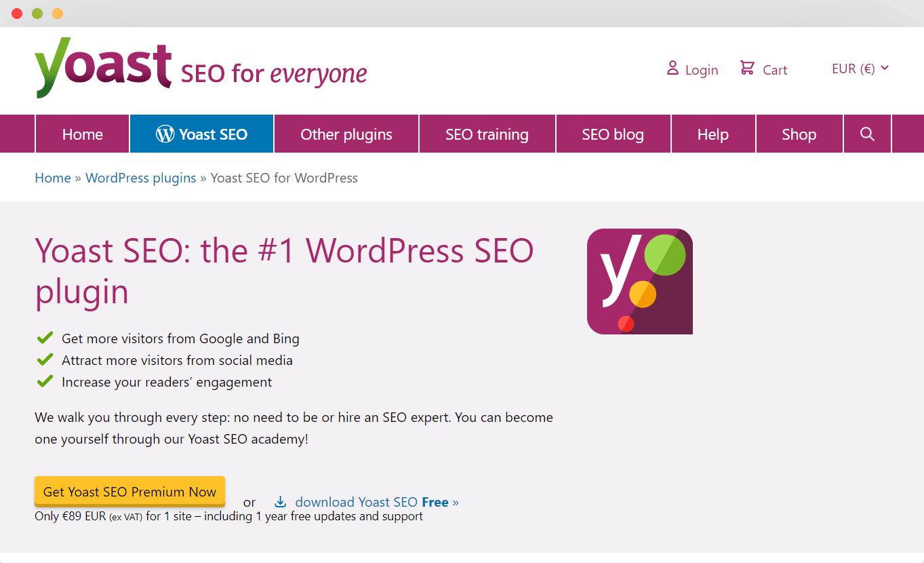Click the orange window dot in title bar
924x563 pixels.
click(58, 14)
